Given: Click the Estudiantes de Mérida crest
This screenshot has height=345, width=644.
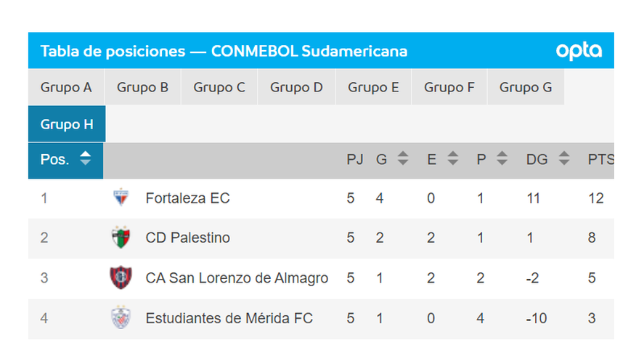Looking at the screenshot, I should click(121, 317).
